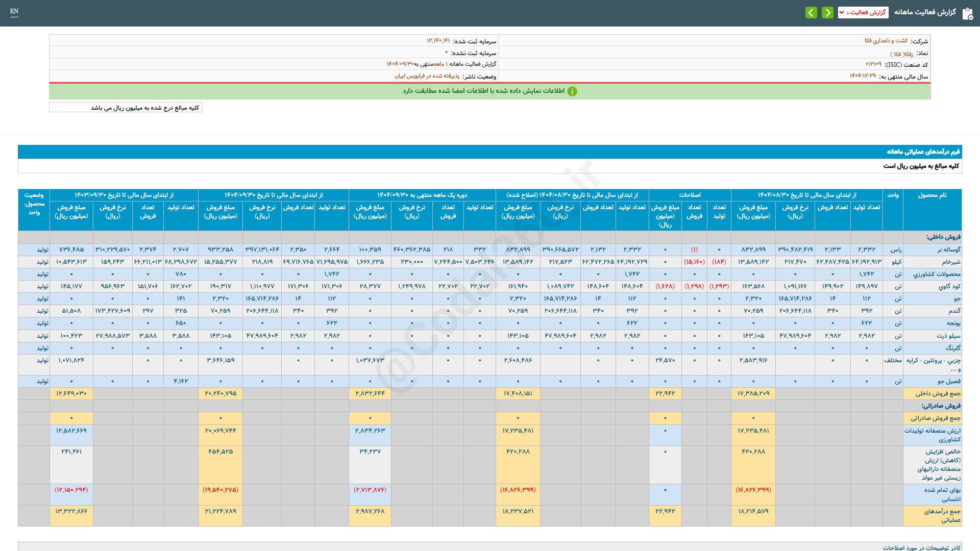This screenshot has width=980, height=551.
Task: Click the publisher status پذیرفته شده در فرابورس ایران
Action: tap(427, 76)
